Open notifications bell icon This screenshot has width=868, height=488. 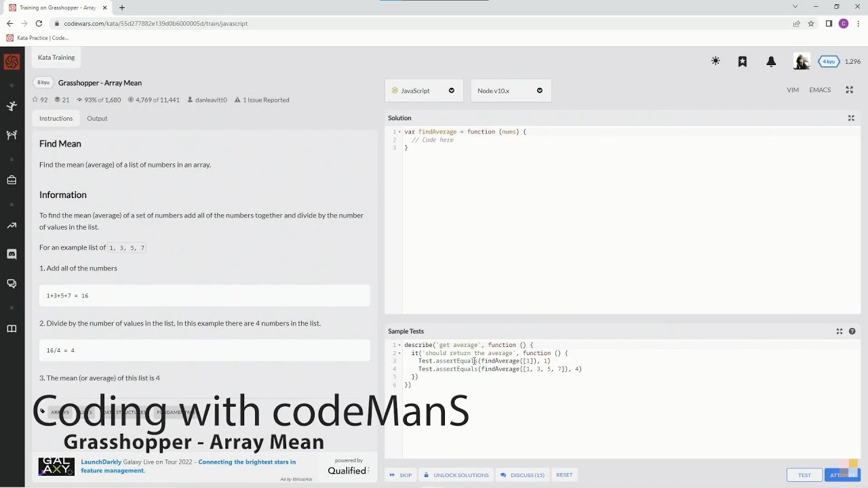[x=771, y=61]
